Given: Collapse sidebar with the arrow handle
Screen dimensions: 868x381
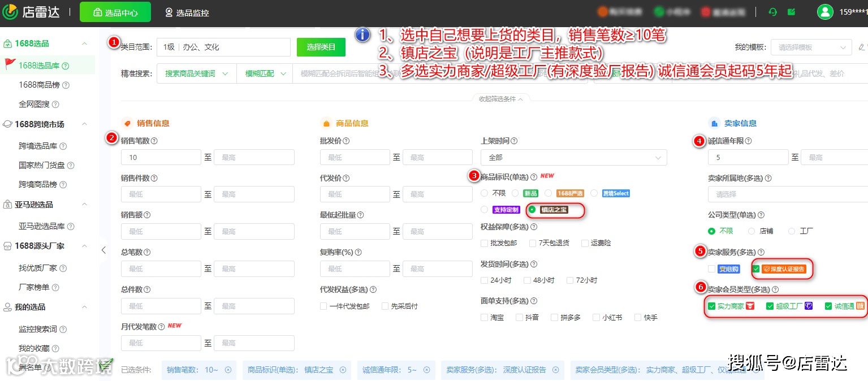Looking at the screenshot, I should click(x=103, y=250).
